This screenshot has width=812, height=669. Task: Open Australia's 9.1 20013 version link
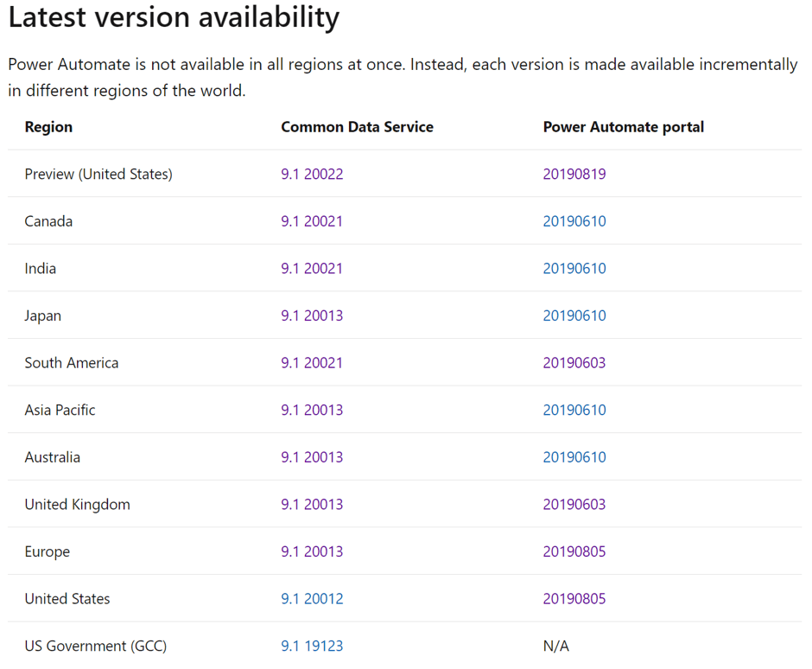click(312, 457)
